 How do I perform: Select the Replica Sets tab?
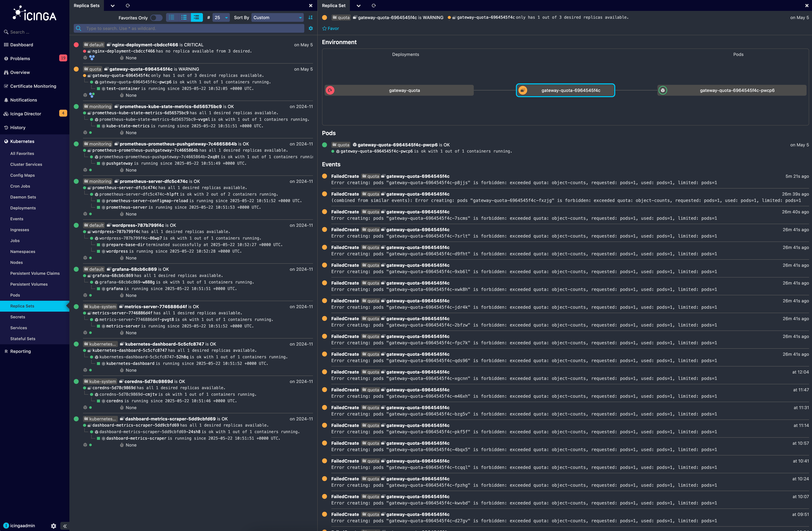87,5
